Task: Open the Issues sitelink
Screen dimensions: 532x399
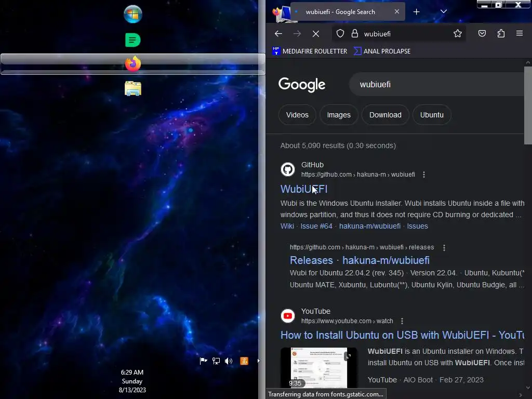Action: tap(418, 226)
